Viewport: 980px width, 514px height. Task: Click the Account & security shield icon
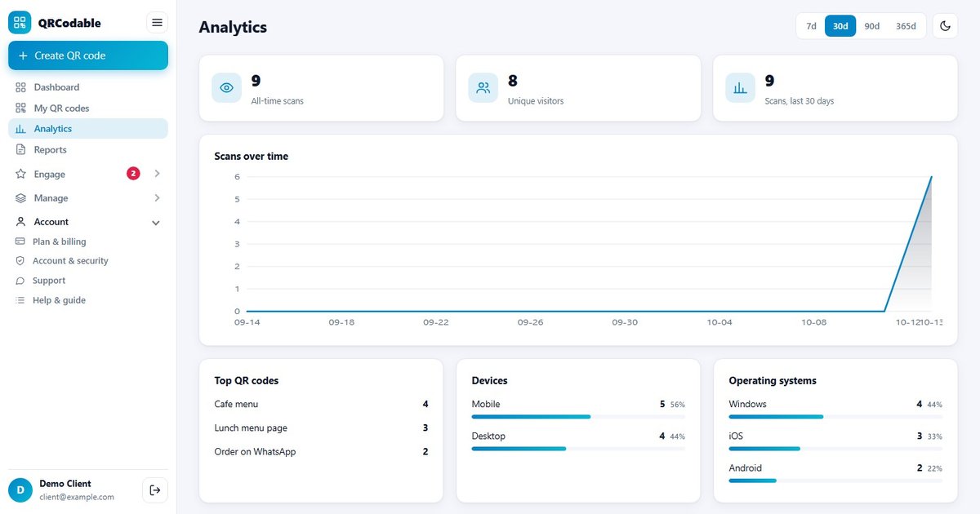(20, 261)
